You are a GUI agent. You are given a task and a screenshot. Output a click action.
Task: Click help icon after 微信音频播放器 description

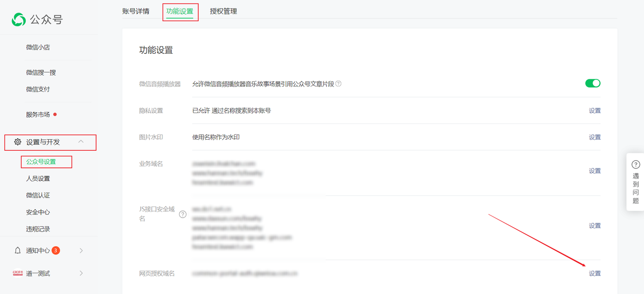point(339,83)
